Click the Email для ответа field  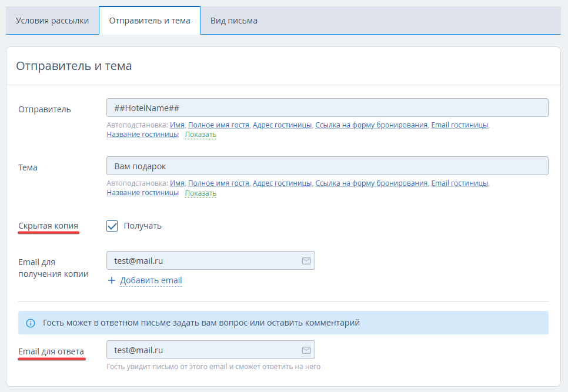click(211, 350)
